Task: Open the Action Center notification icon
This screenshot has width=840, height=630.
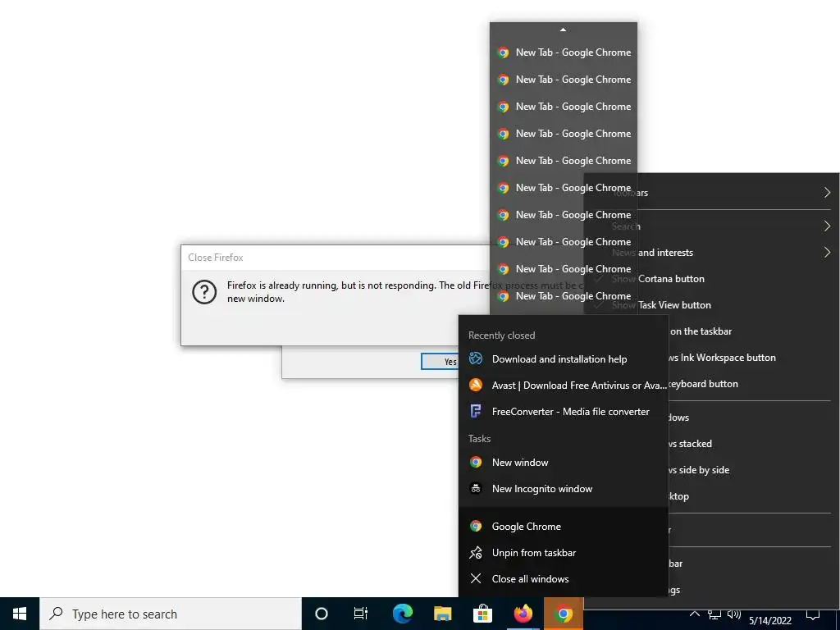Action: click(813, 614)
